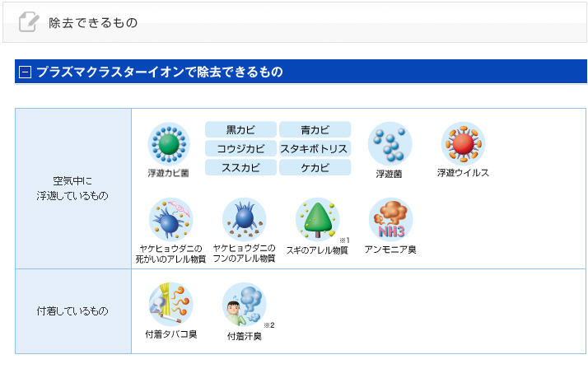Click the アンモニア臭 caption text
The width and height of the screenshot is (588, 378).
390,250
